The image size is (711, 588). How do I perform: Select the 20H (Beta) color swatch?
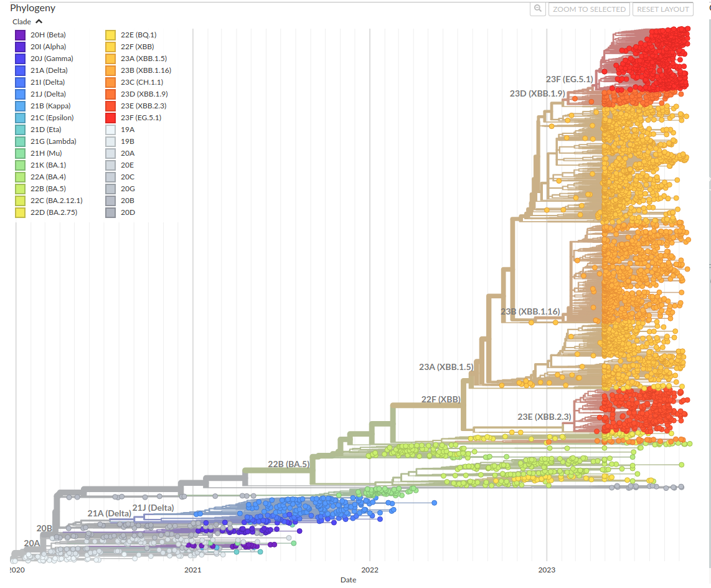point(20,35)
